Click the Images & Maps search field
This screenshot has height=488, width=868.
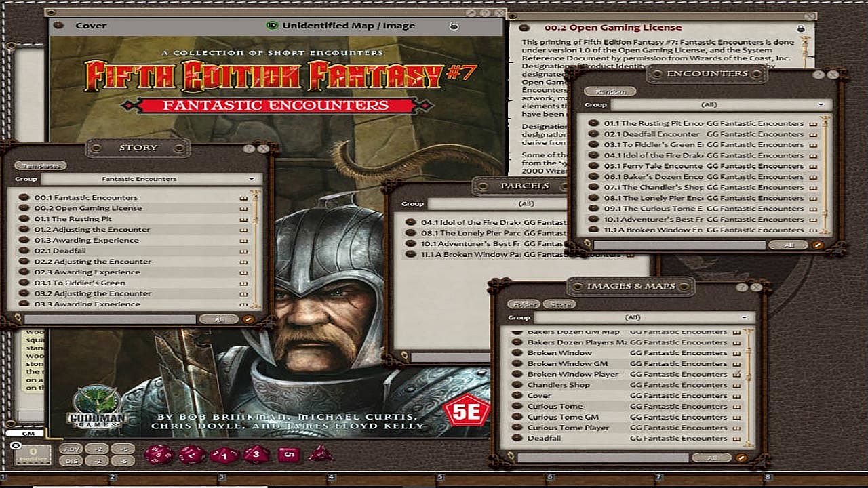tap(604, 458)
